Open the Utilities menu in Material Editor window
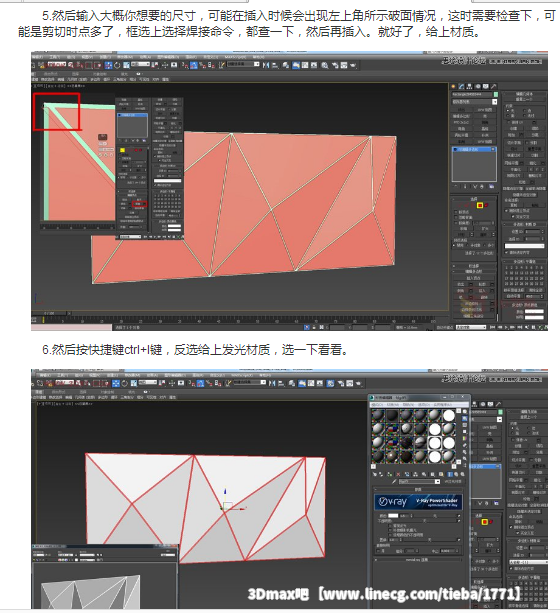The image size is (560, 613). [x=443, y=405]
